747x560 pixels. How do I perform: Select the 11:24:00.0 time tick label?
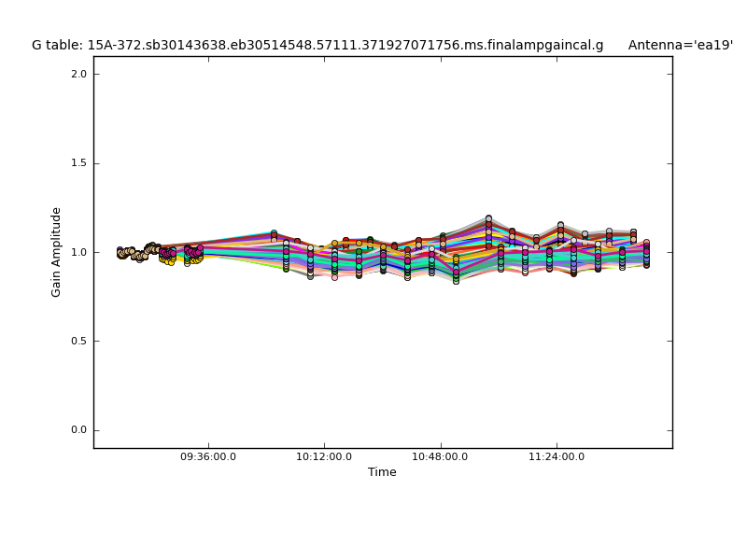557,456
